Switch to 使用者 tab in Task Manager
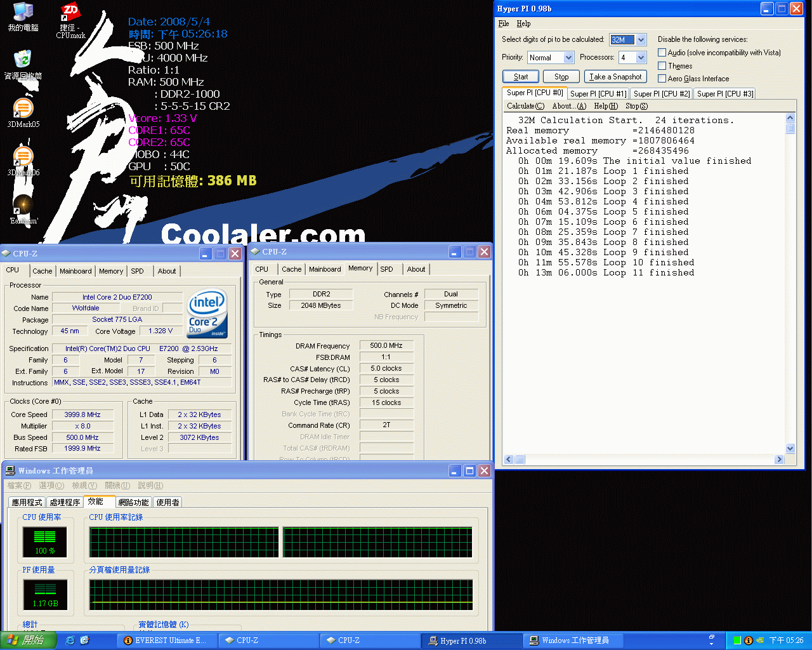812x650 pixels. pos(167,502)
